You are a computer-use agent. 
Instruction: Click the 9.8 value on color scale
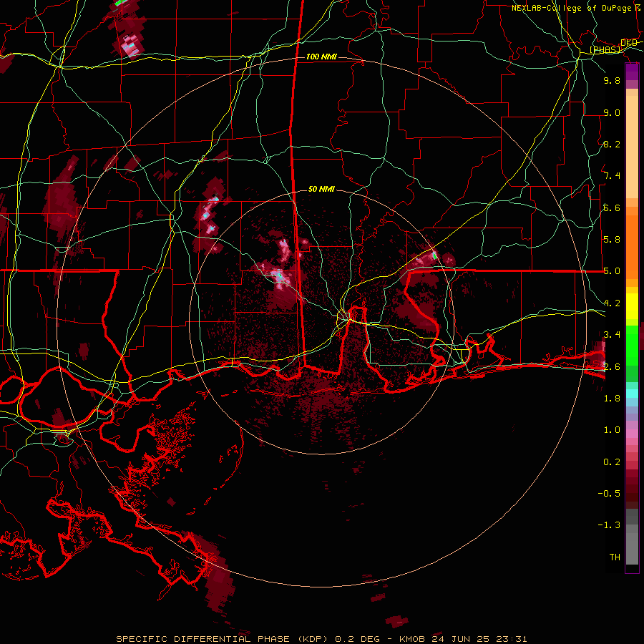(612, 81)
